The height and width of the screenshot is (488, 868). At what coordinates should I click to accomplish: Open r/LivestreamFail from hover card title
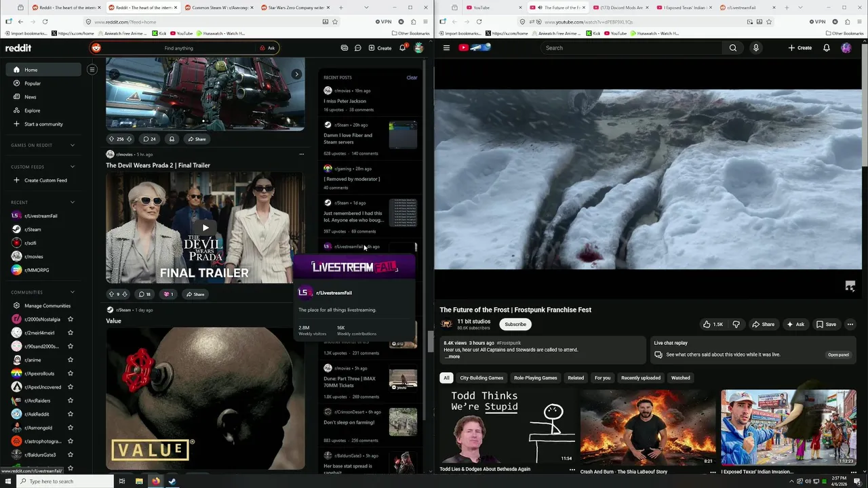[x=334, y=293]
